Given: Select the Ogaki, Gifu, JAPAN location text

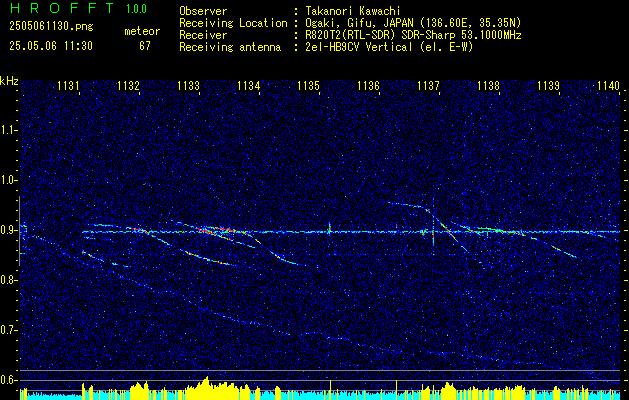Looking at the screenshot, I should coord(413,23).
